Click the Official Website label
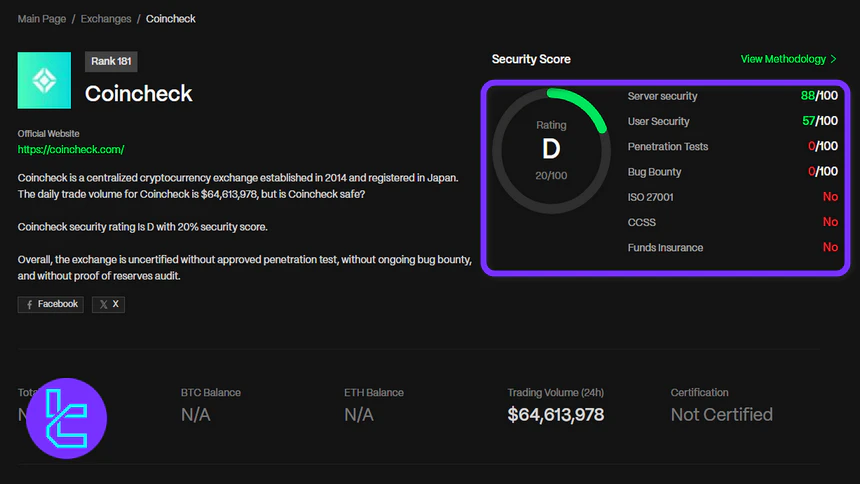 click(48, 133)
